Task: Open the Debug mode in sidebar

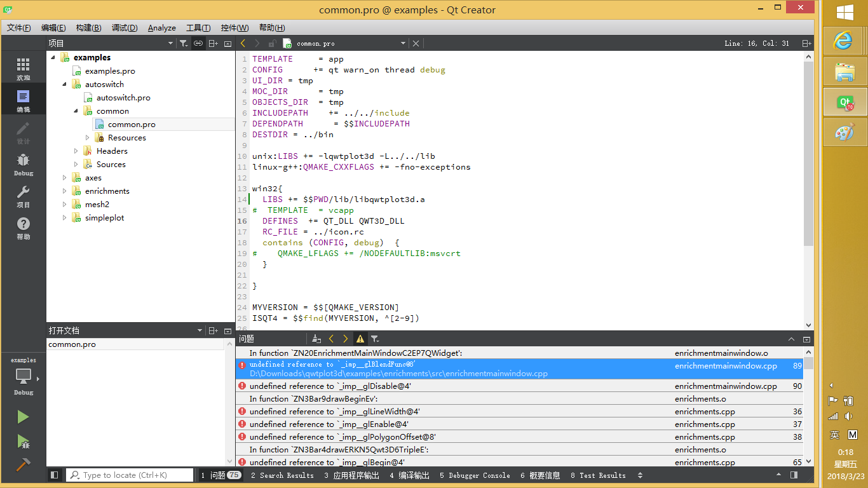Action: click(x=23, y=164)
